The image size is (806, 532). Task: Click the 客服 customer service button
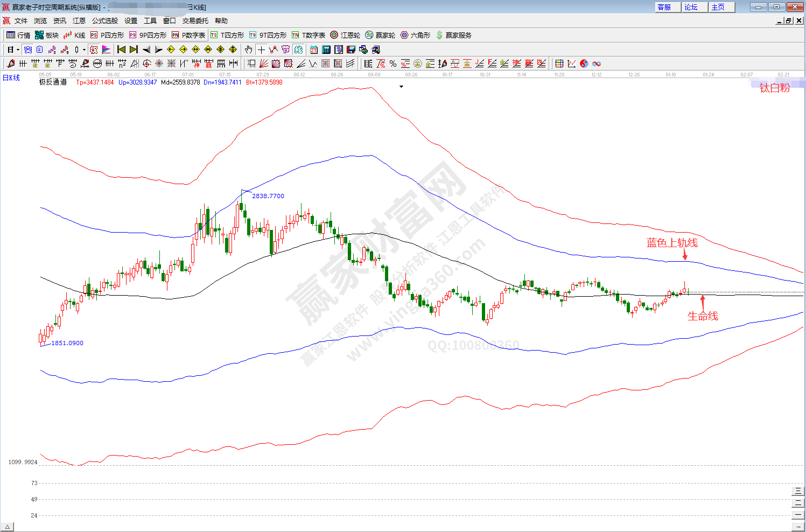click(x=664, y=7)
